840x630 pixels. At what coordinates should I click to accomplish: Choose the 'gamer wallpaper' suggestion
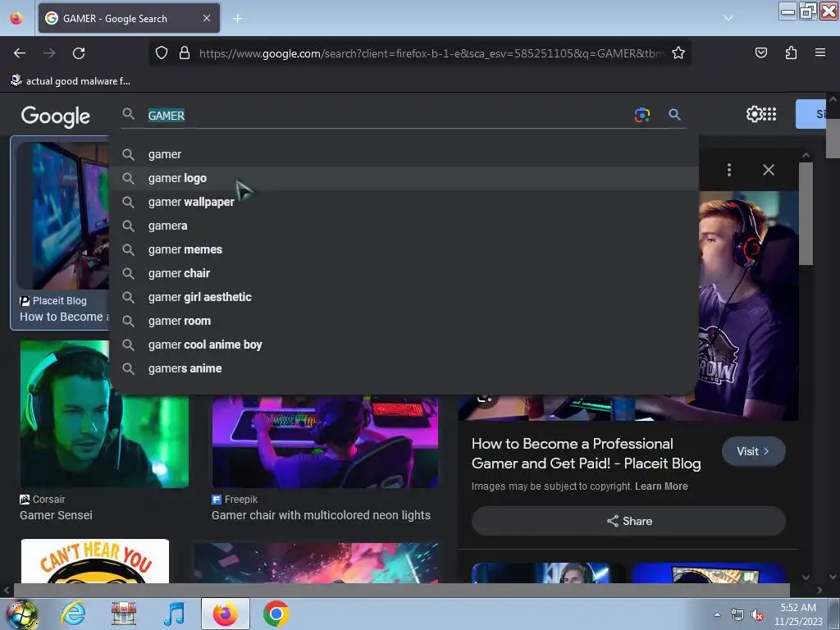pos(404,202)
